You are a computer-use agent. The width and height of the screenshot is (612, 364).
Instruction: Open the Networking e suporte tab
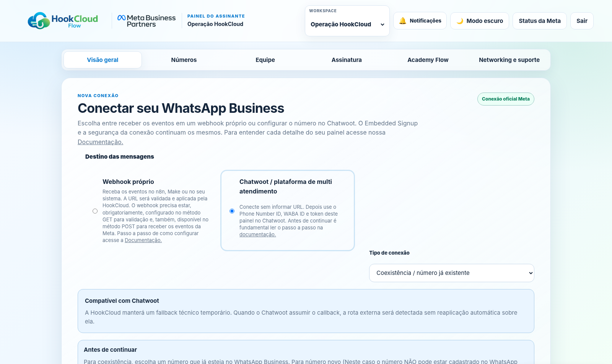pos(509,60)
